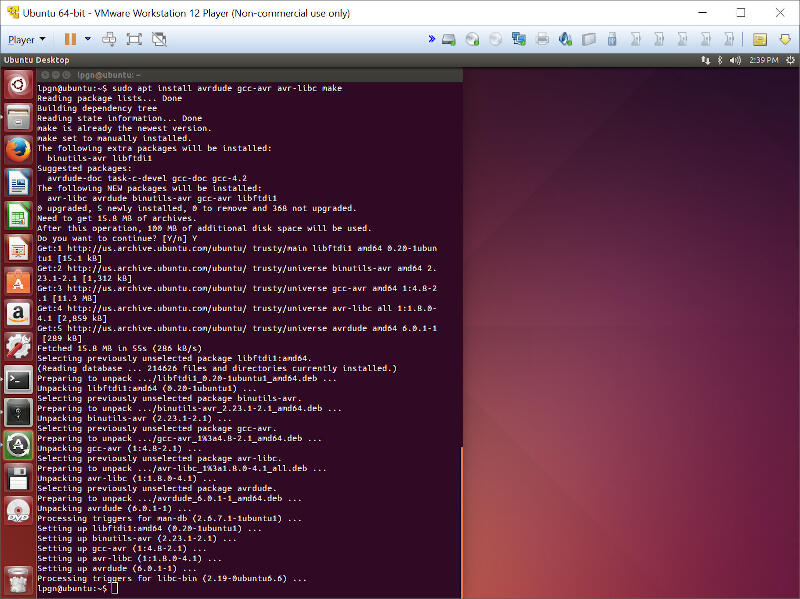Open the DVD disc launcher icon
The image size is (800, 599).
[18, 511]
